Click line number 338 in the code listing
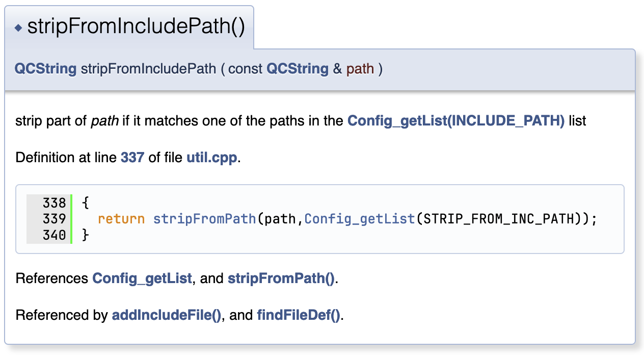 (55, 203)
